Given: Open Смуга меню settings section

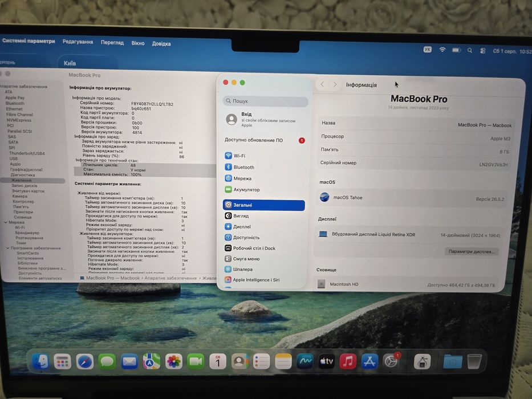Looking at the screenshot, I should click(264, 259).
